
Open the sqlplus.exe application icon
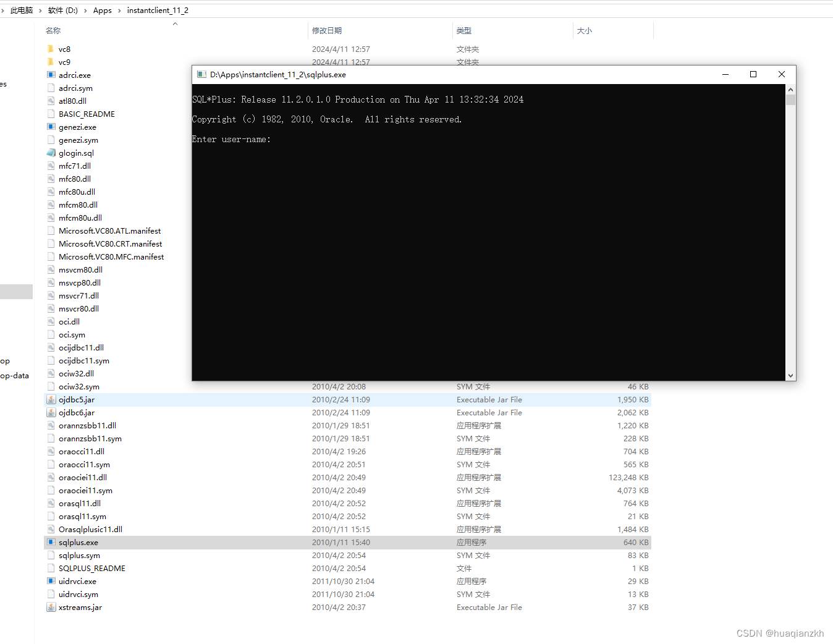pyautogui.click(x=51, y=542)
